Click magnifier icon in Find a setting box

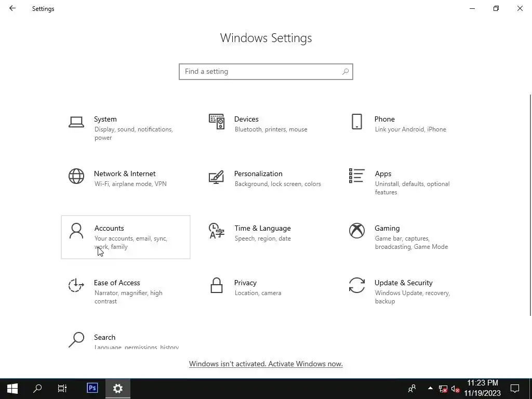[x=345, y=72]
